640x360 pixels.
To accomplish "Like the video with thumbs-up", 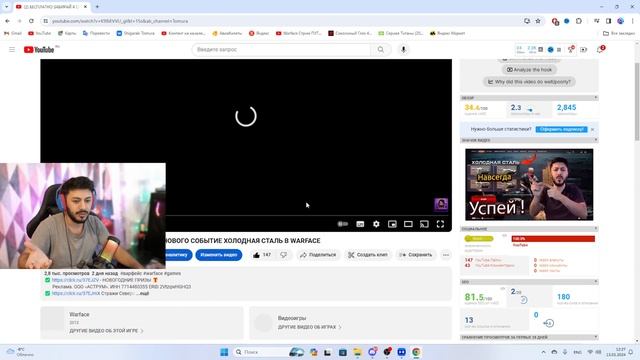I will coord(261,255).
